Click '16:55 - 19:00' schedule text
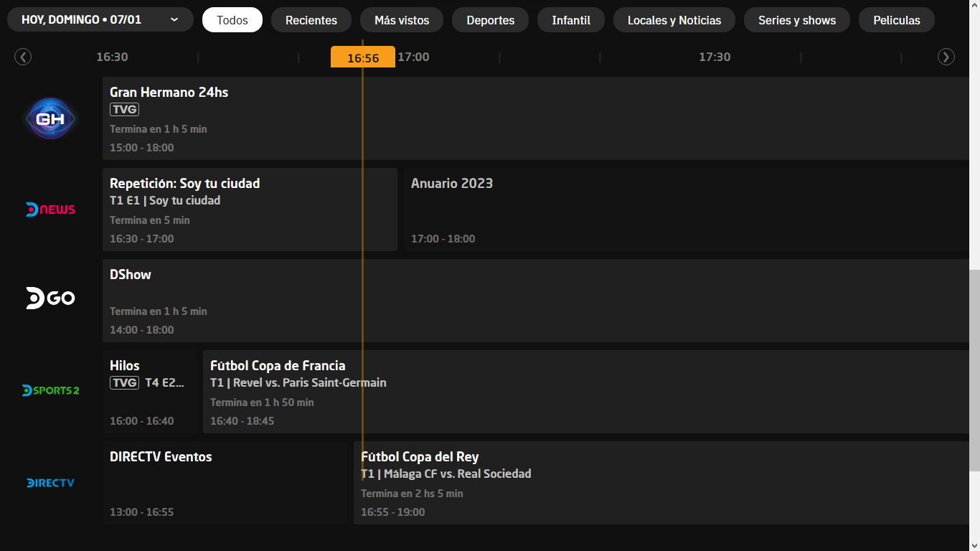 pos(393,512)
